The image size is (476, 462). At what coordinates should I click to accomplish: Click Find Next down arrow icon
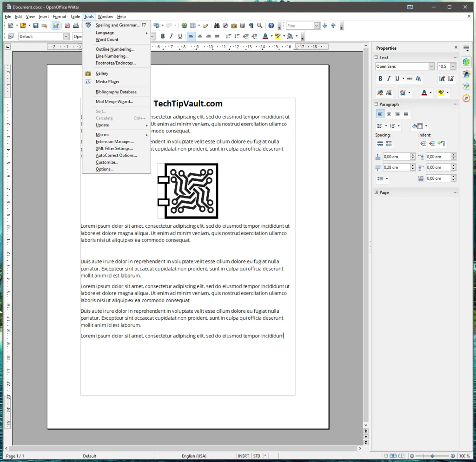point(325,26)
